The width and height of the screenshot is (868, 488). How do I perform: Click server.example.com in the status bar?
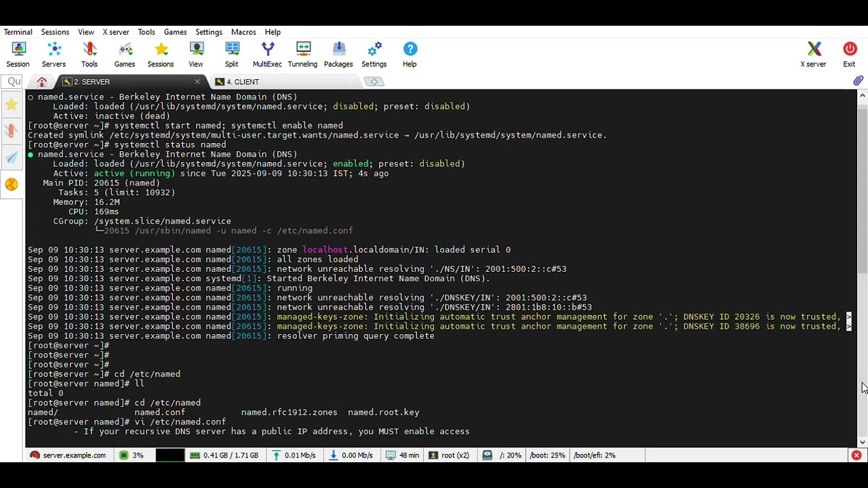pos(68,455)
